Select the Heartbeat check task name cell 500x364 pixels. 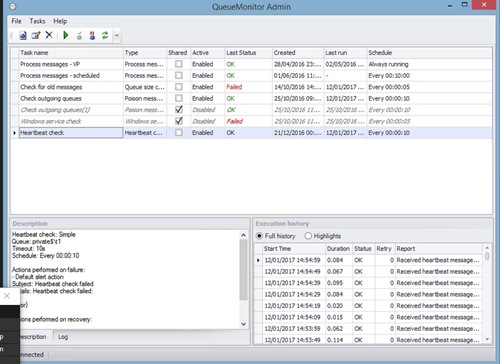71,133
